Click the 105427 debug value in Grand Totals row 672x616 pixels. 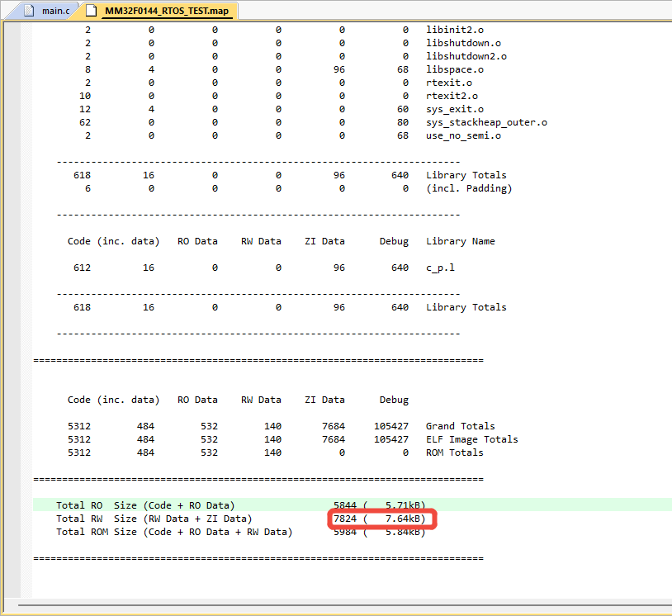pos(390,426)
